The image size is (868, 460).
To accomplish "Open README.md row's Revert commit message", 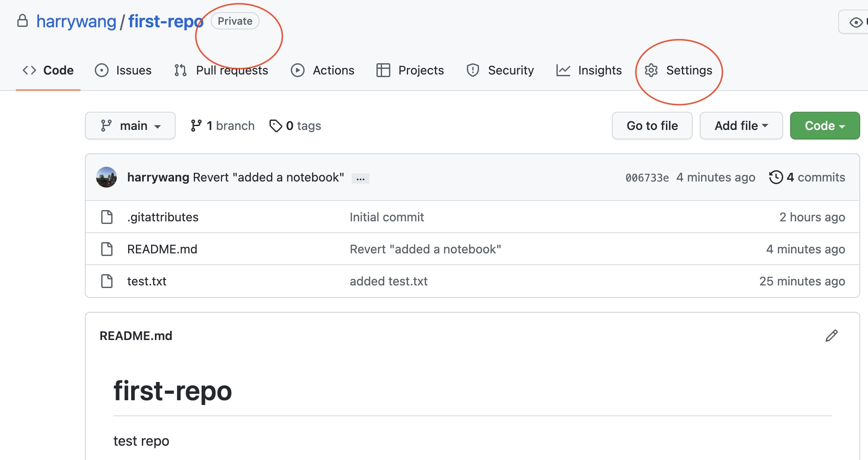I will pyautogui.click(x=425, y=249).
